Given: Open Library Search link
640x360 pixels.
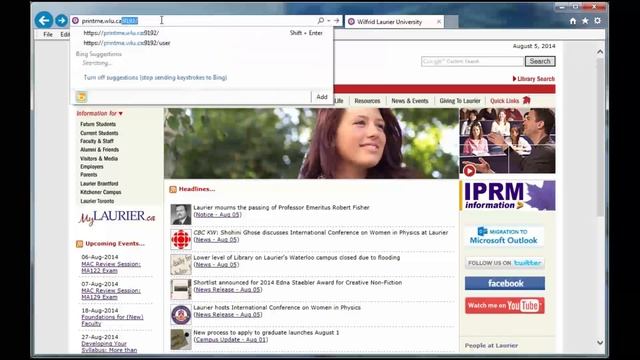Looking at the screenshot, I should (x=533, y=79).
